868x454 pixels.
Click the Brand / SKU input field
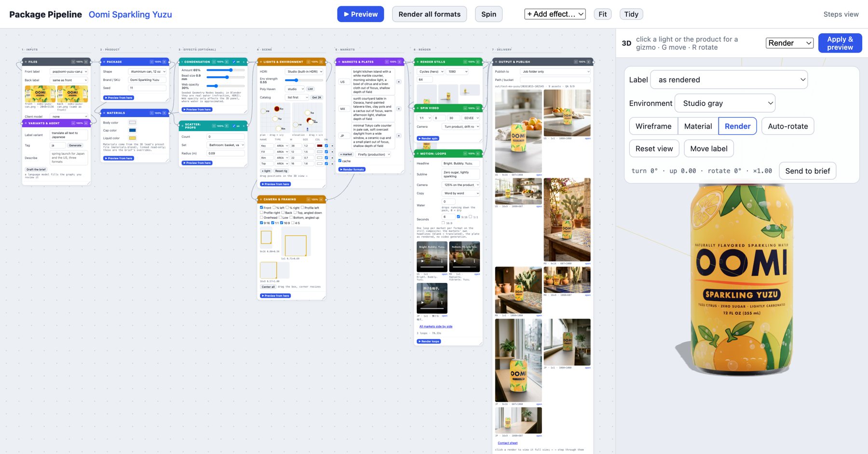coord(147,80)
